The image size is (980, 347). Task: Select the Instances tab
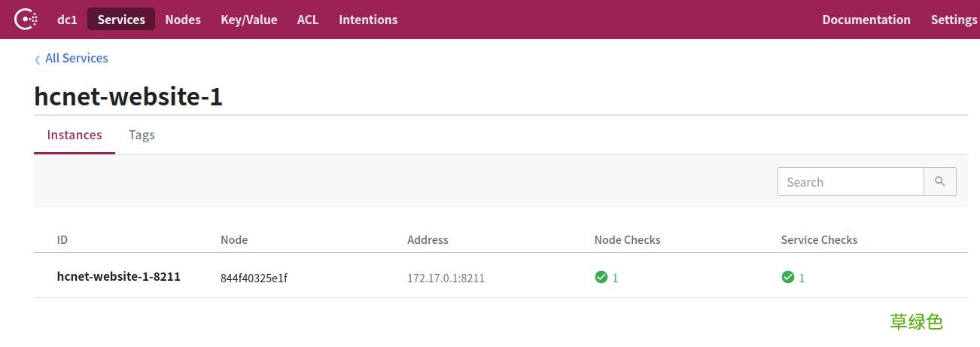tap(75, 135)
